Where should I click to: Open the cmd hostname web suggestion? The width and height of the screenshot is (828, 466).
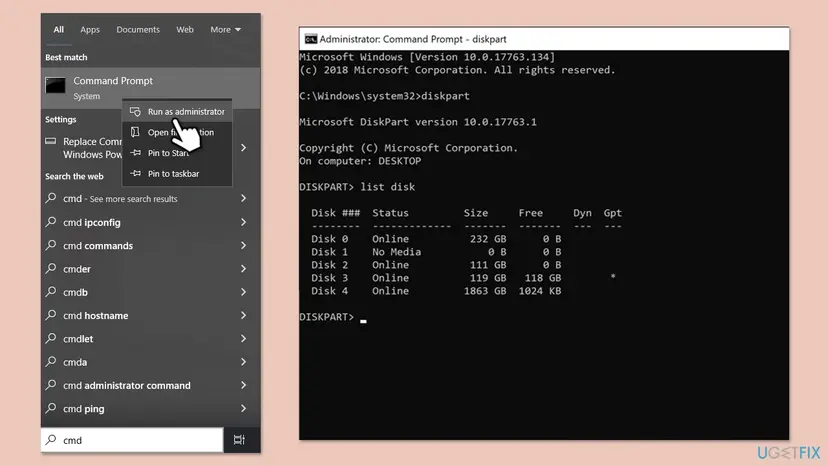(150, 315)
